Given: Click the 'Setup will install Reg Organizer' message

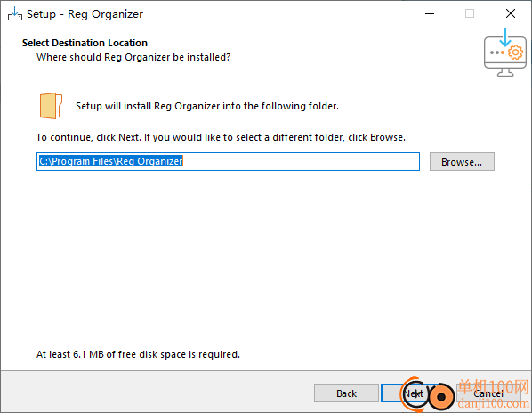Looking at the screenshot, I should click(x=207, y=106).
